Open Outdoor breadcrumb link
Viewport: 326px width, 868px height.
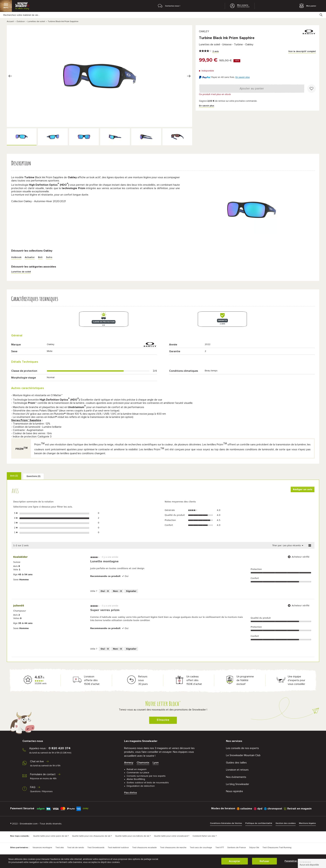[x=21, y=22]
